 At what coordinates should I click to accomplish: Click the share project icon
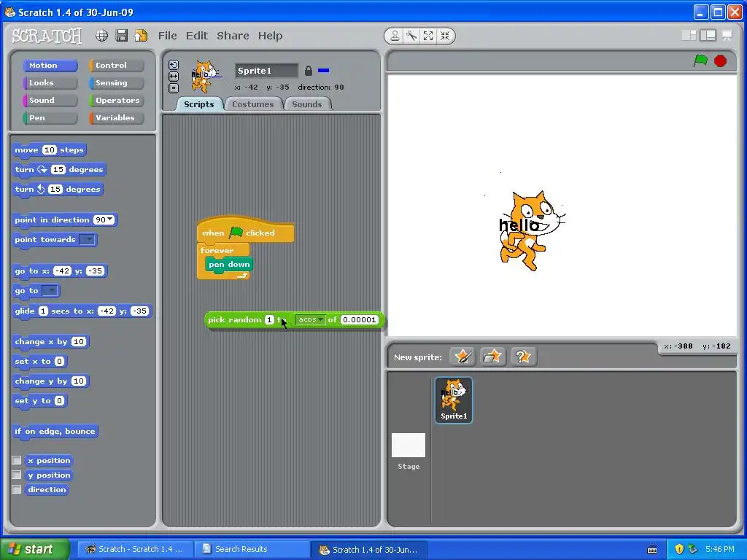click(141, 36)
